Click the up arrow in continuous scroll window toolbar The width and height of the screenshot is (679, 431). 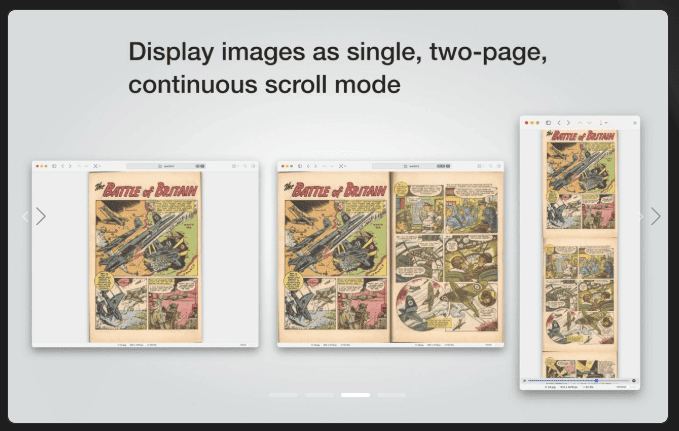(580, 123)
